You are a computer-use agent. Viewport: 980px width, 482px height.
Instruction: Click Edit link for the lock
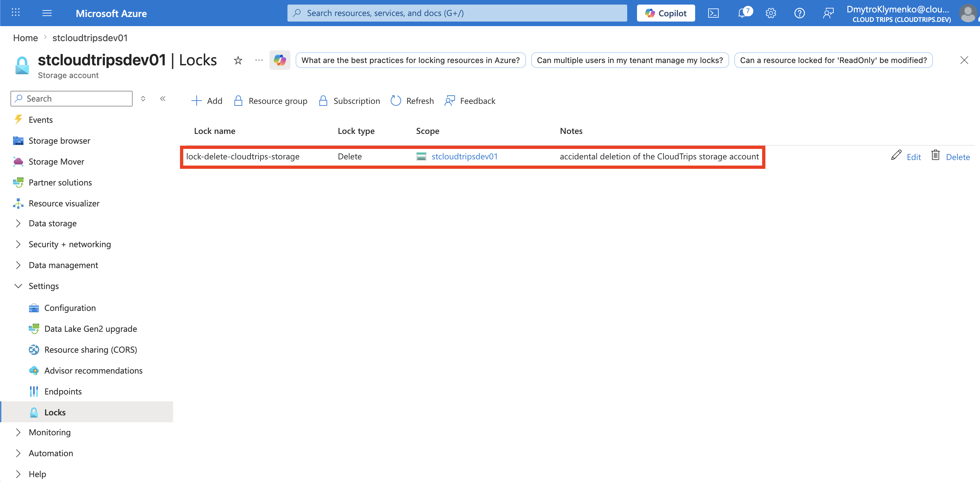click(x=913, y=157)
